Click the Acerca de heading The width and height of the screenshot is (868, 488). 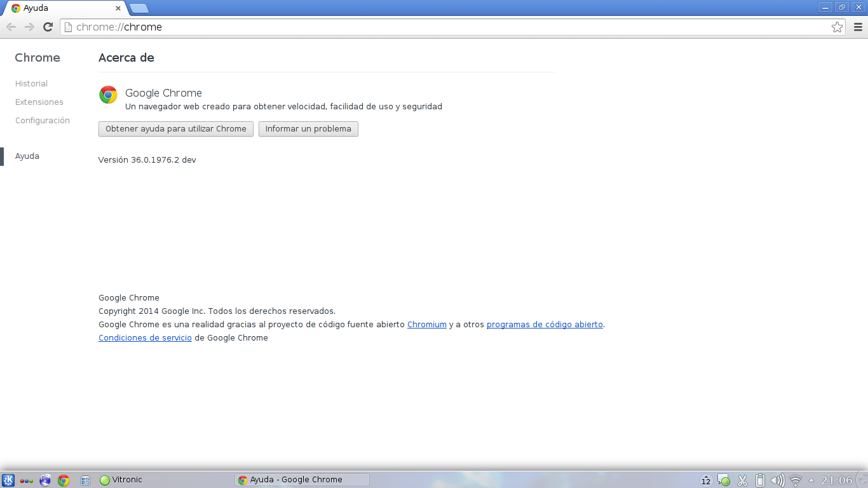point(126,57)
